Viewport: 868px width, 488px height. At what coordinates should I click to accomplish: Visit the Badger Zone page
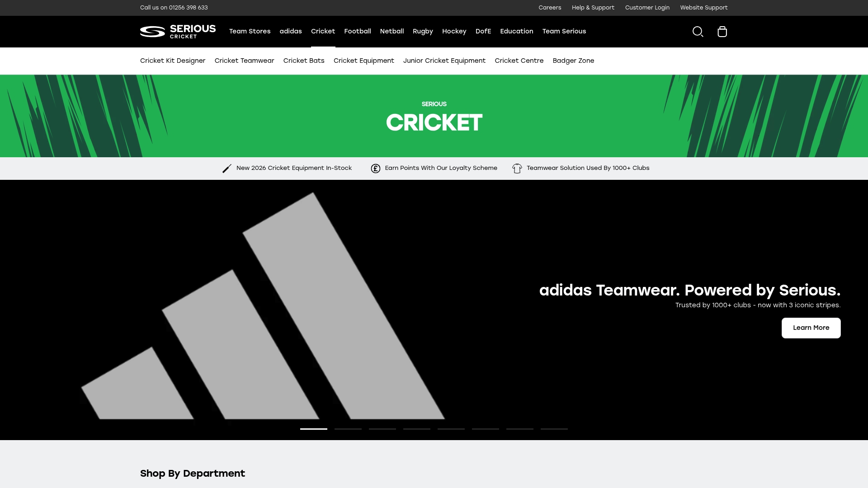[x=573, y=61]
